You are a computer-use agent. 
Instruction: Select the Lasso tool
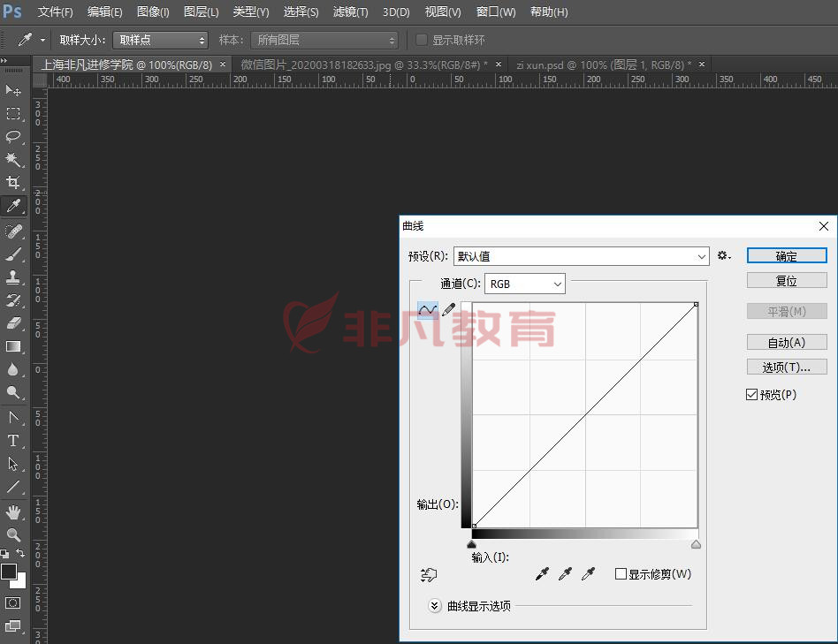pyautogui.click(x=13, y=137)
